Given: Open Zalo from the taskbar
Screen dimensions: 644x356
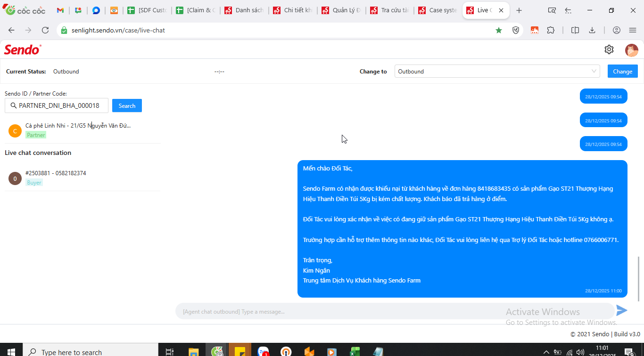Looking at the screenshot, I should coord(263,352).
